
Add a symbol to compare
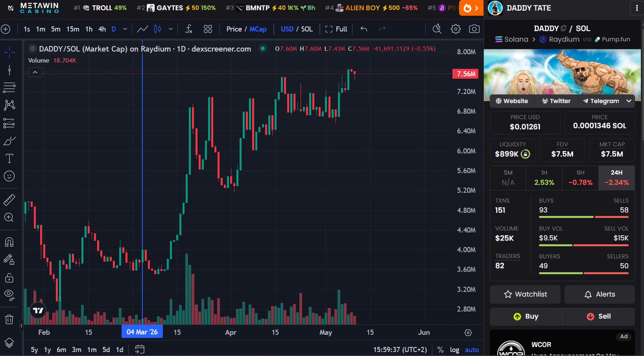pos(6,29)
